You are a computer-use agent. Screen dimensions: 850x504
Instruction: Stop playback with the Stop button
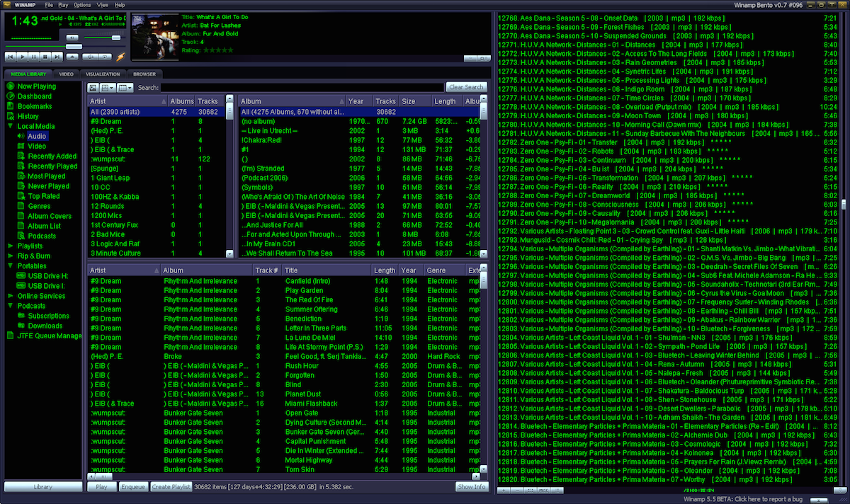pos(45,57)
